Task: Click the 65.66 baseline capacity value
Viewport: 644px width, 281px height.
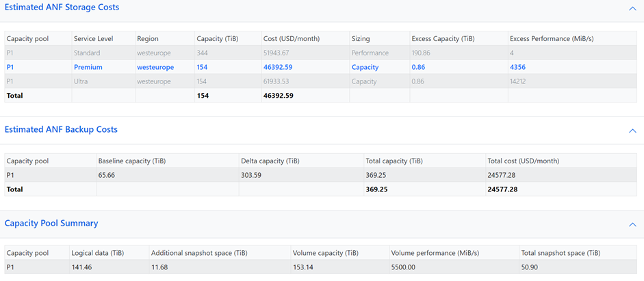Action: click(x=106, y=176)
